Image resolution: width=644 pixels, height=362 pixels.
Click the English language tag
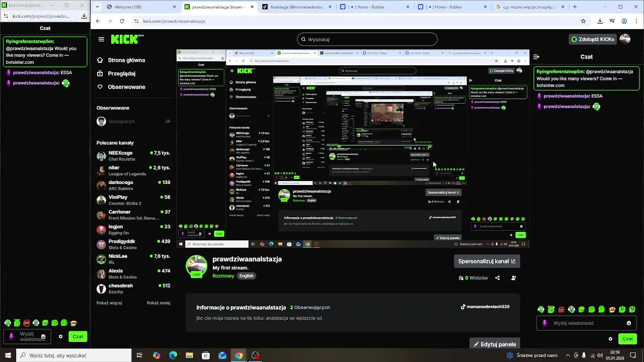tap(247, 276)
